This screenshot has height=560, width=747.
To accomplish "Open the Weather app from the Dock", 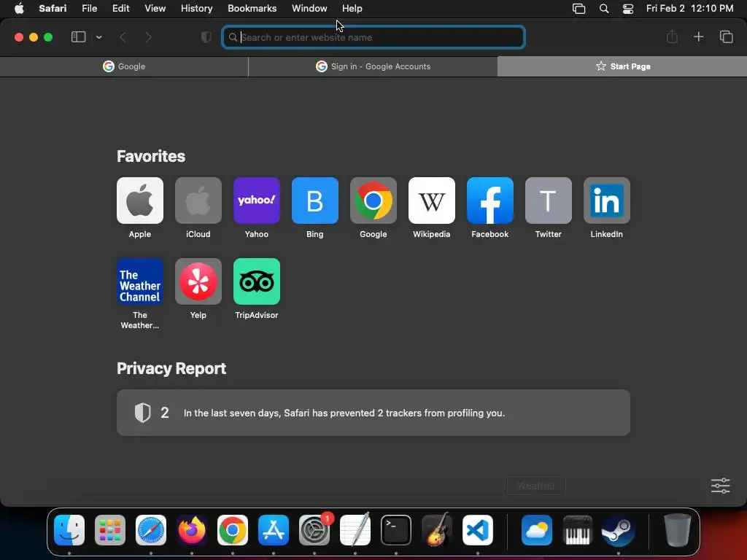I will pyautogui.click(x=537, y=530).
